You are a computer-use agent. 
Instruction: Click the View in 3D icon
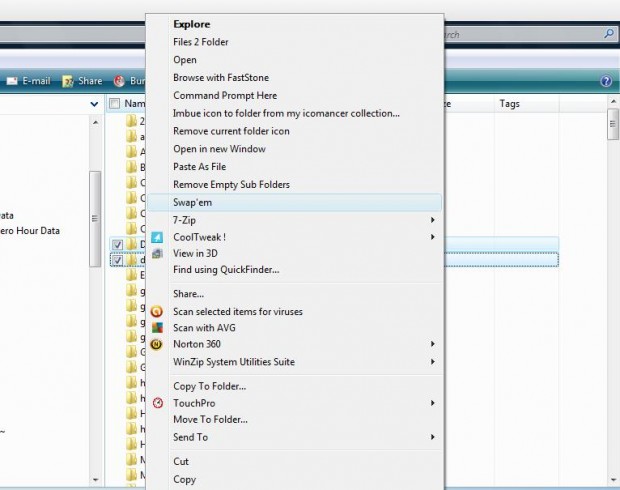pyautogui.click(x=156, y=253)
